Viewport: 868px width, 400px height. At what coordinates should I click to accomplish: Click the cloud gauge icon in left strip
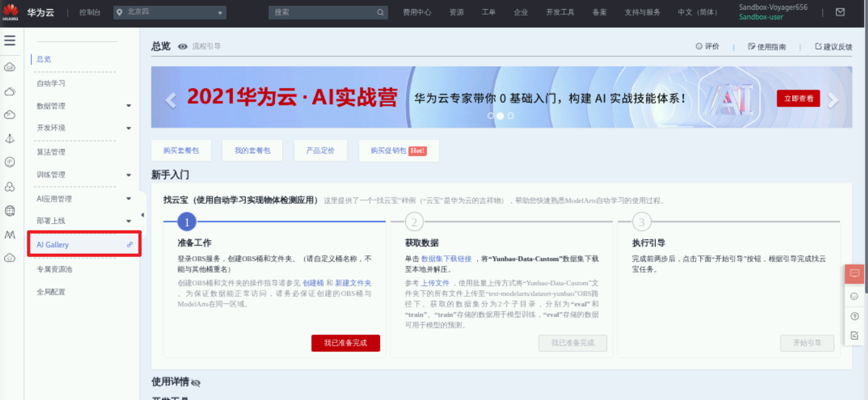pos(10,115)
